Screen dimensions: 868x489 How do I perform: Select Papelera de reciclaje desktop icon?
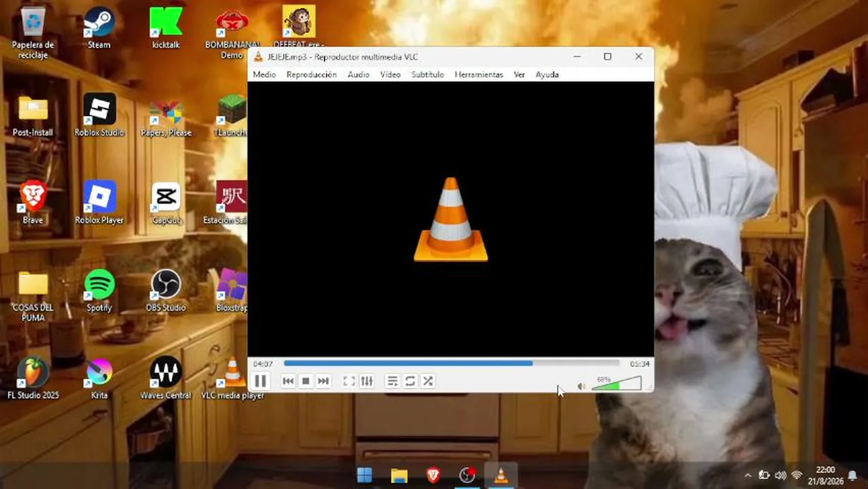[33, 33]
